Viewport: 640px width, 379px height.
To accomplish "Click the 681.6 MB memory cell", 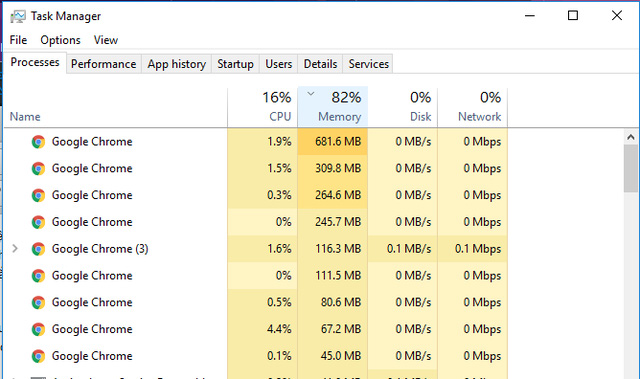I will tap(333, 142).
